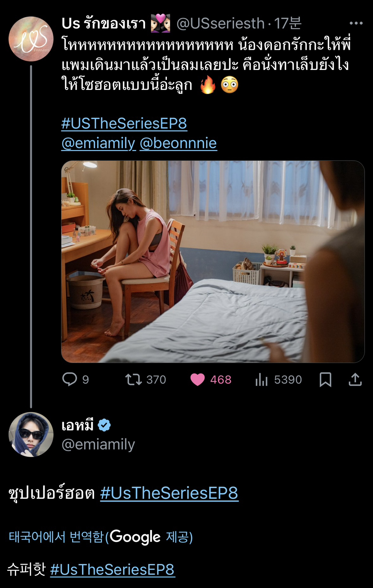Image resolution: width=373 pixels, height=588 pixels.
Task: Unlike the tweet with pink heart
Action: point(198,380)
